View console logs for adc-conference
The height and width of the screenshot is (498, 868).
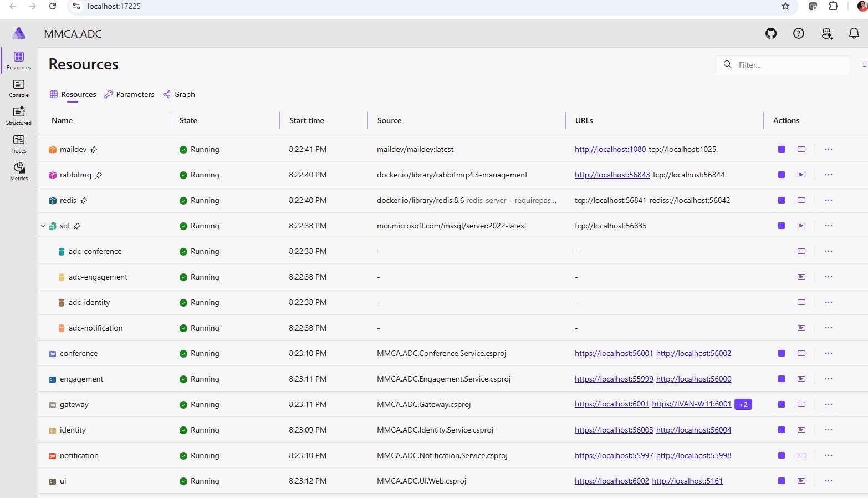tap(801, 251)
